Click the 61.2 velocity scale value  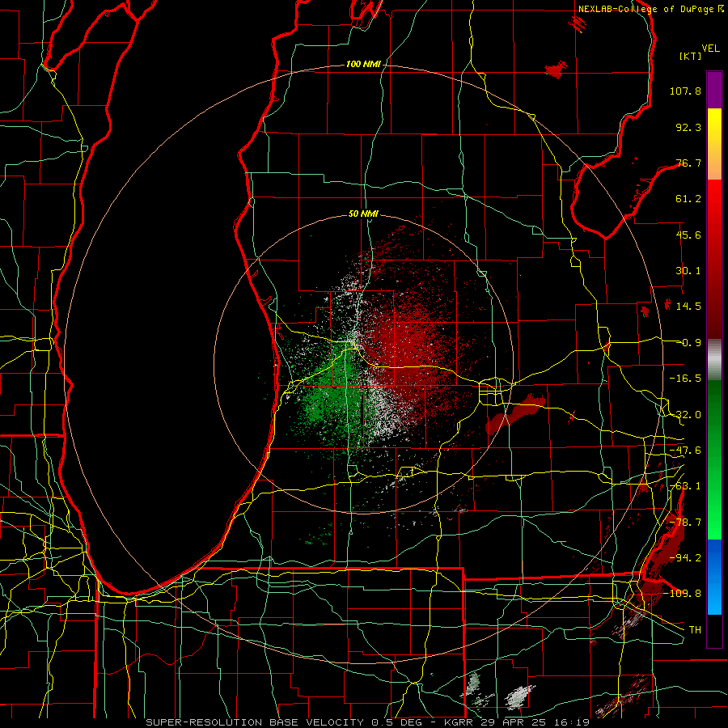click(x=688, y=199)
